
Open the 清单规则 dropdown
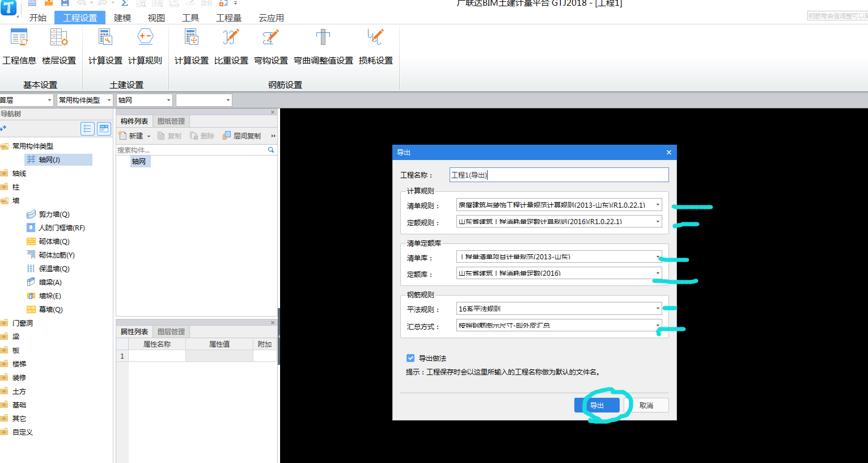(658, 205)
